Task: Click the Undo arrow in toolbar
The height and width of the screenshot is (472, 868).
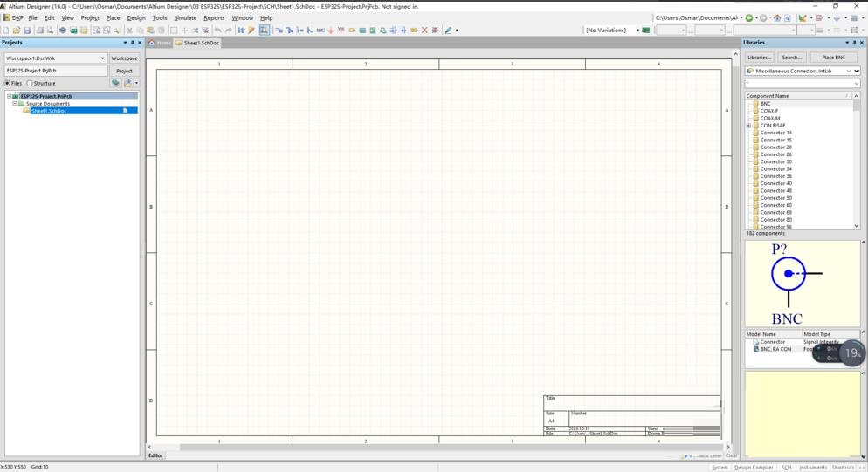Action: point(217,31)
